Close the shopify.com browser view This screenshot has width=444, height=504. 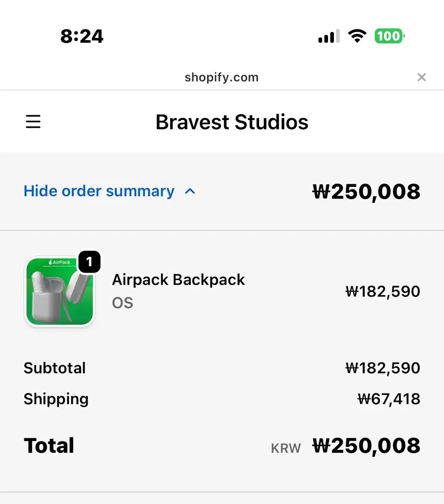pos(421,77)
